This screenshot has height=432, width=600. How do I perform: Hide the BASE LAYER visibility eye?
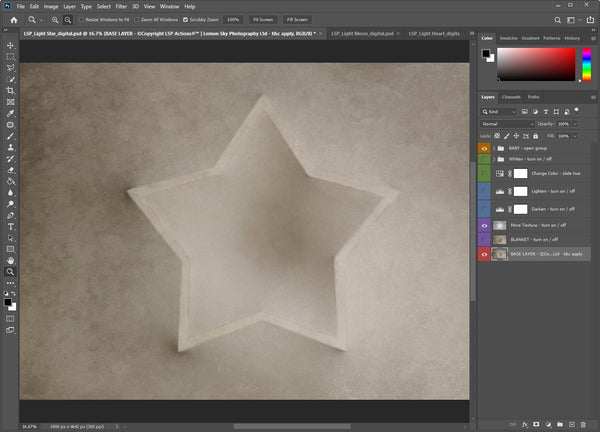pos(485,255)
